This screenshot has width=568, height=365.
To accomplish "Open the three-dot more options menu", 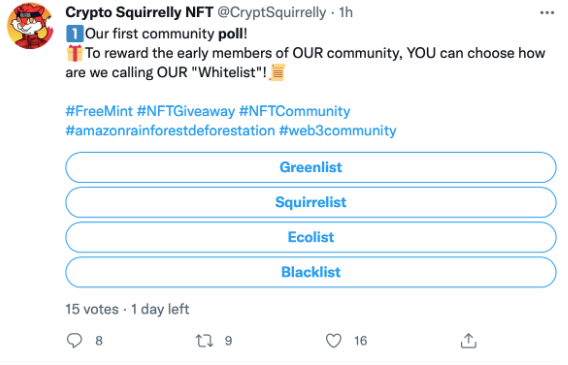I will tap(547, 13).
